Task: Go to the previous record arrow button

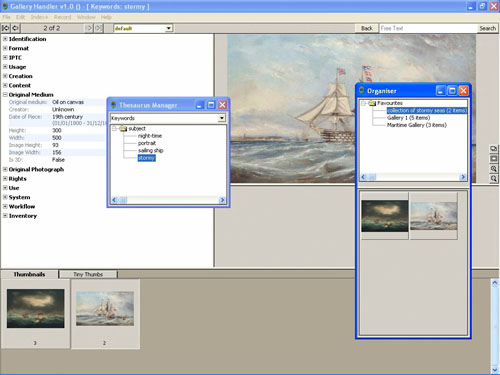Action: pos(15,28)
